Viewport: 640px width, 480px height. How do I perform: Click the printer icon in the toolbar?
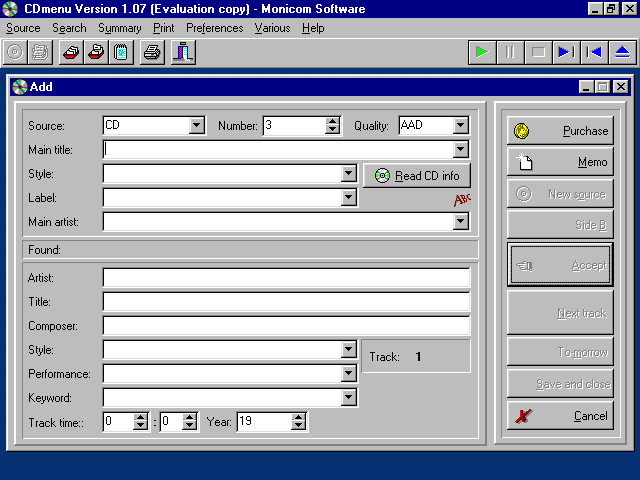pos(152,52)
